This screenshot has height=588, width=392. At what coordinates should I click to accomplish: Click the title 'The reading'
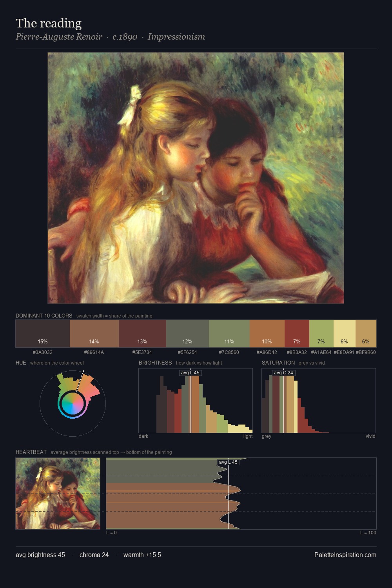(49, 23)
